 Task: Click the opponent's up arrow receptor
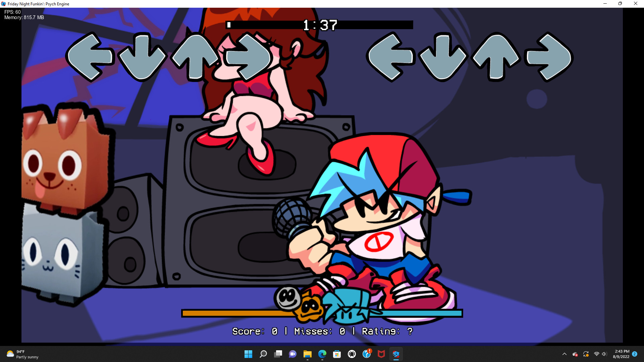(195, 57)
